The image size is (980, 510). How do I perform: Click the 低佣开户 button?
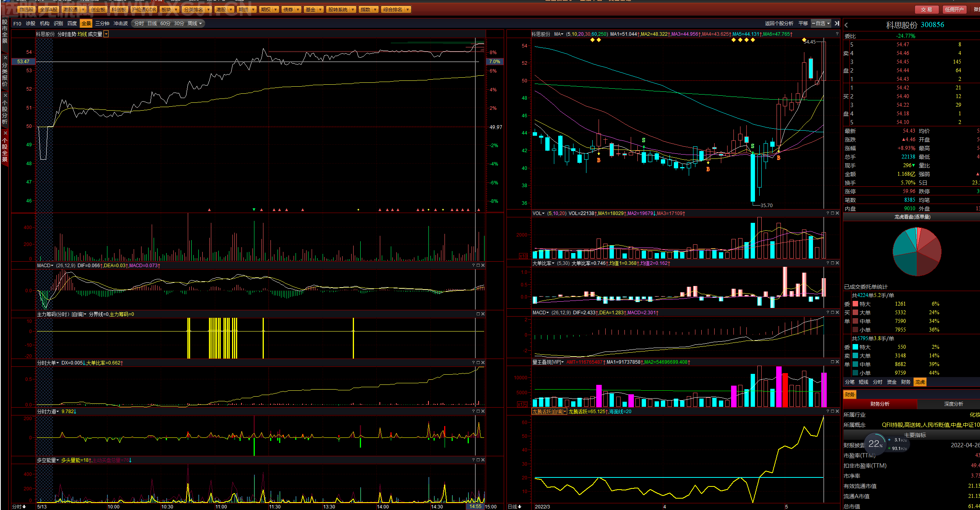coord(954,10)
